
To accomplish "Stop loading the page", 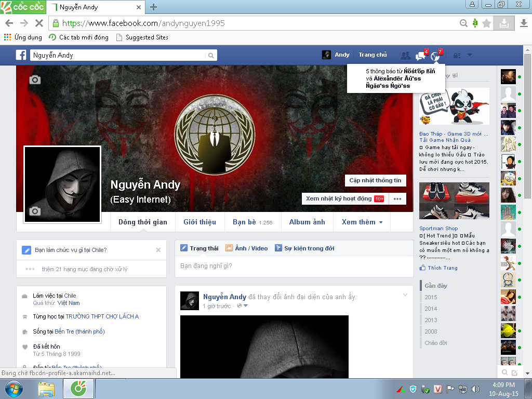I will tap(39, 23).
